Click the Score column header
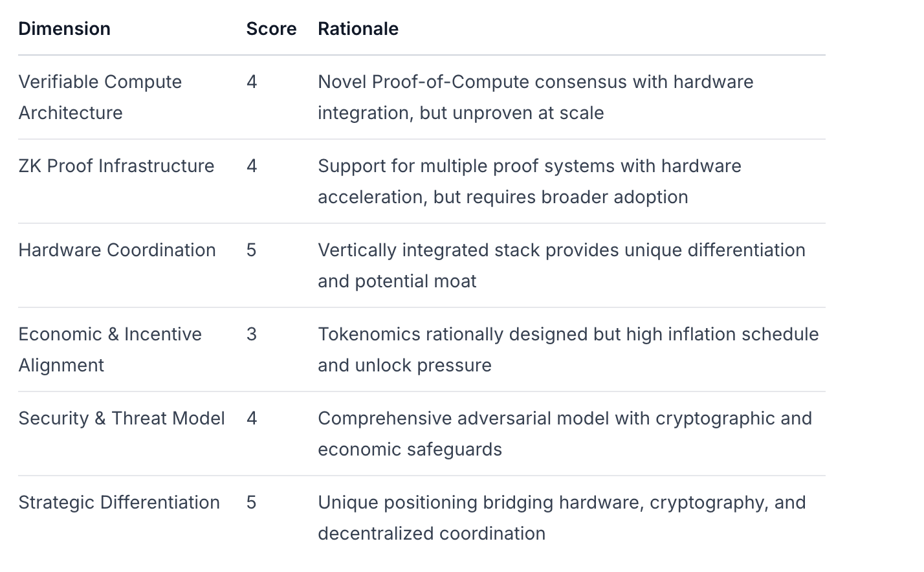This screenshot has width=924, height=572. coord(271,28)
